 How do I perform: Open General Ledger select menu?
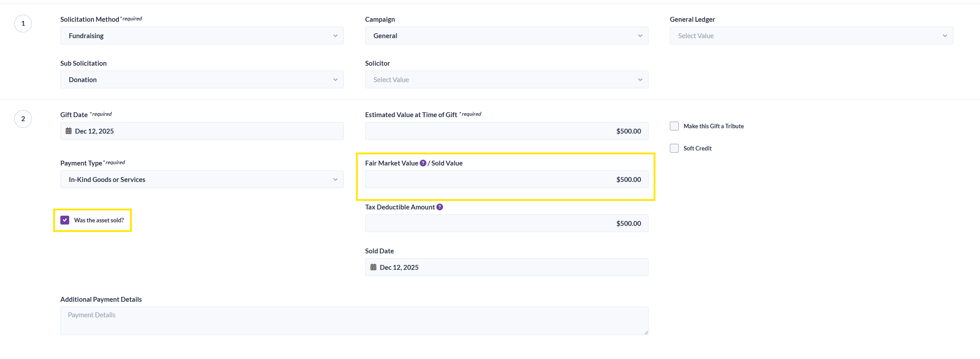tap(811, 36)
